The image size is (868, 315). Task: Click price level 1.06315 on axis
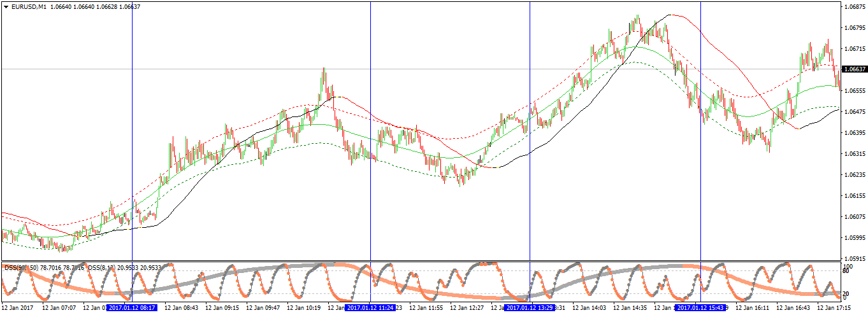[x=853, y=154]
